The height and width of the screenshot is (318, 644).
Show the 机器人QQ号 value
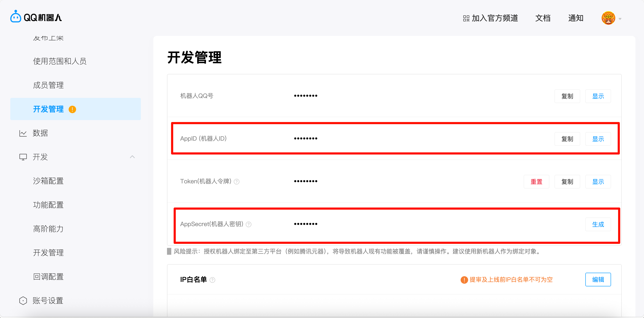(x=598, y=96)
